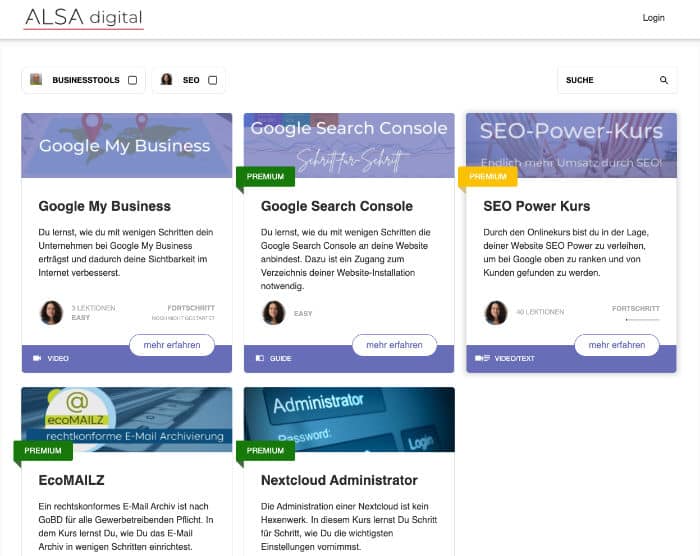Click author avatar on Google Search Console card

(x=274, y=312)
